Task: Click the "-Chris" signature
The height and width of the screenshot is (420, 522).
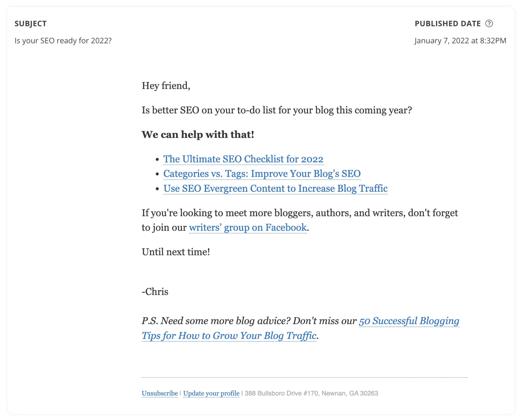Action: (155, 292)
